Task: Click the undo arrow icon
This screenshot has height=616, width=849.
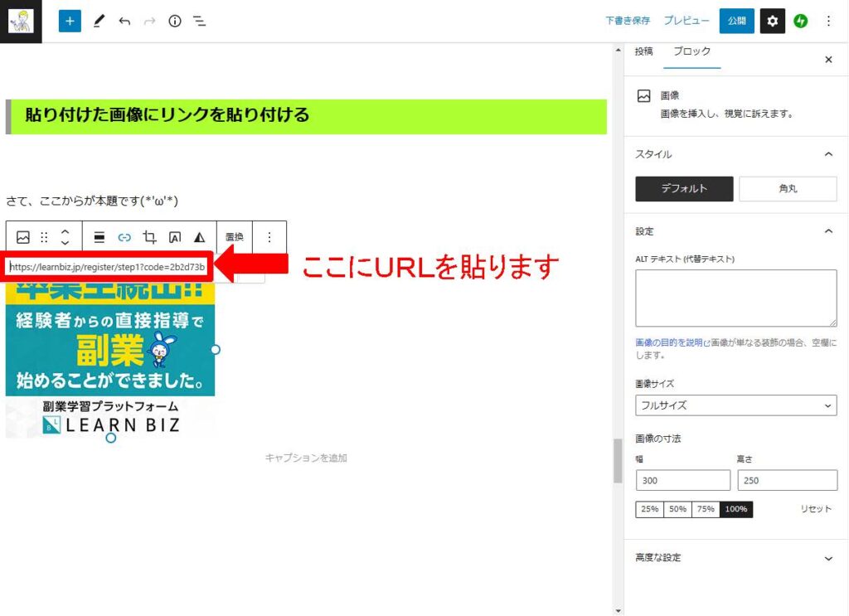Action: pyautogui.click(x=124, y=22)
